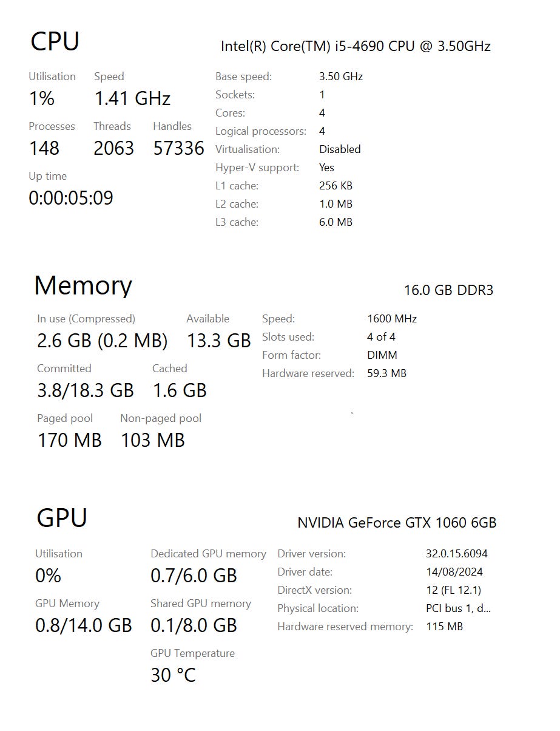Screen dimensions: 560x731
Task: Select the Non-paged pool 103 MB value
Action: pyautogui.click(x=153, y=440)
